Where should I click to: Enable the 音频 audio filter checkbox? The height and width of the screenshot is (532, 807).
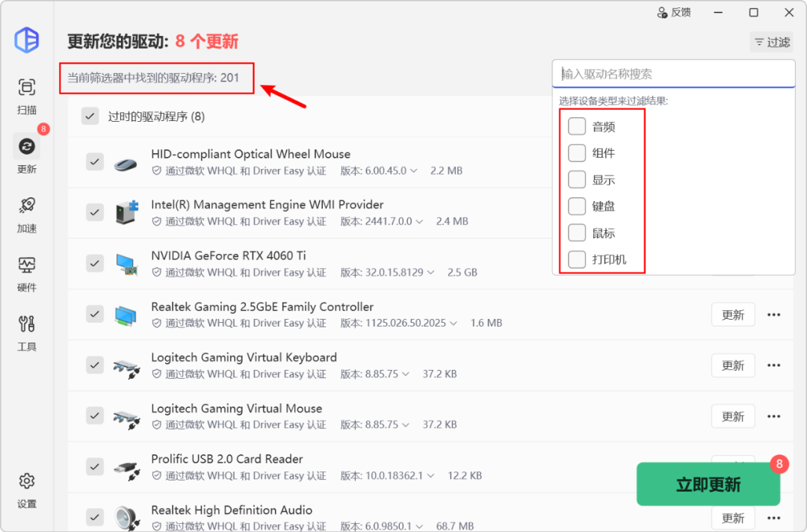pyautogui.click(x=576, y=126)
